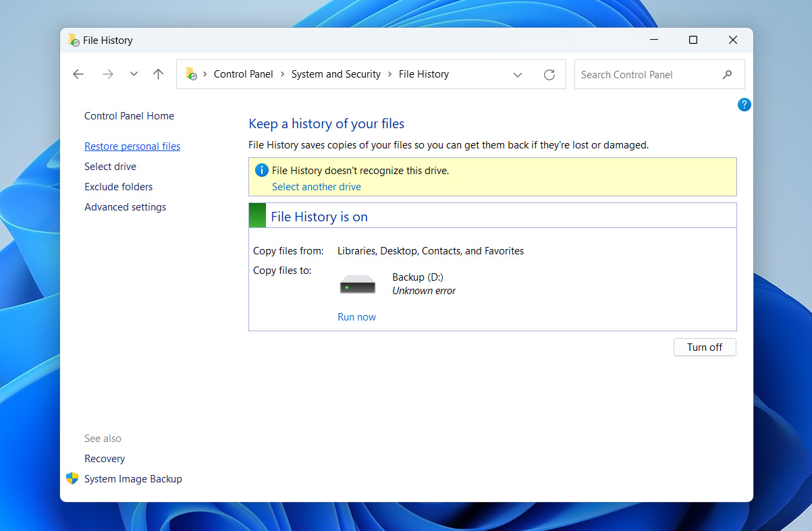
Task: Select File History breadcrumb segment
Action: coord(424,74)
